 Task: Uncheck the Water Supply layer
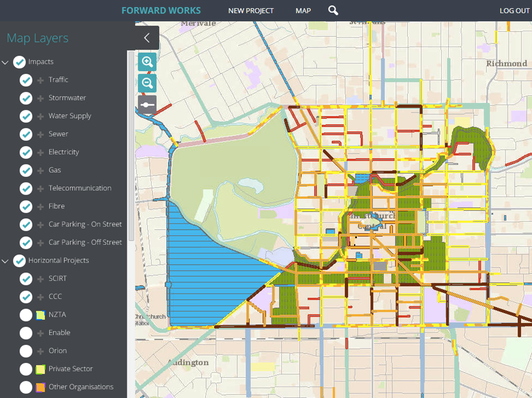click(26, 116)
